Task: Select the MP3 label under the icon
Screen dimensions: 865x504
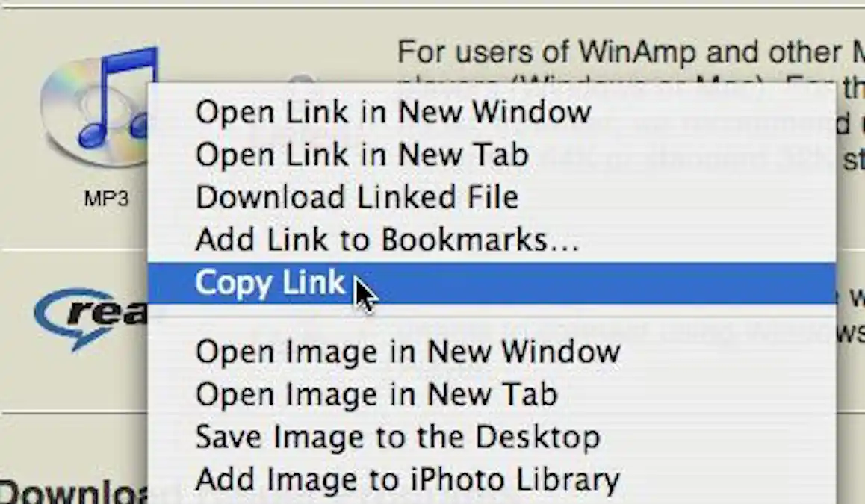Action: click(x=105, y=199)
